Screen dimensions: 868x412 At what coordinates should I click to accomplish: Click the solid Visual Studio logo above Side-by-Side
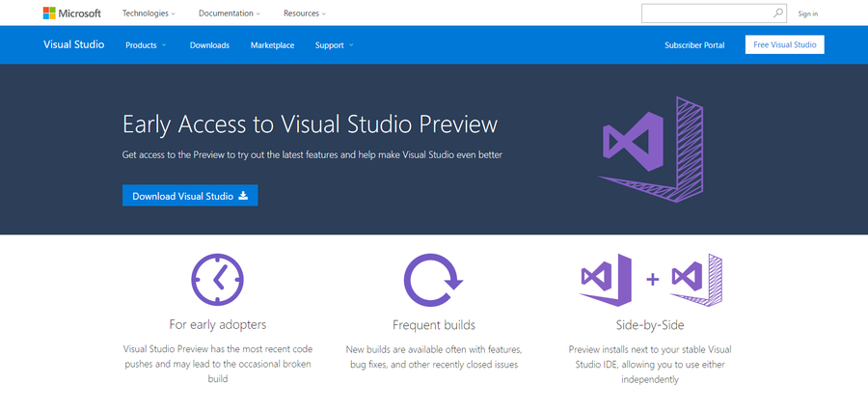(606, 280)
